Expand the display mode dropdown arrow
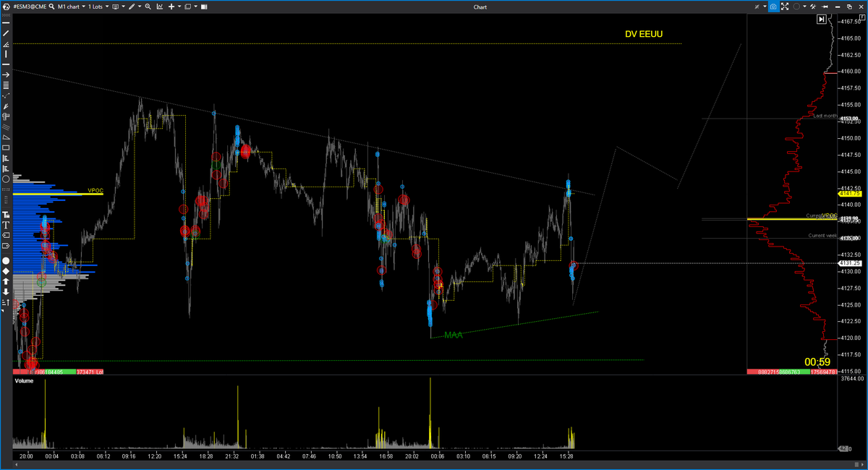Viewport: 868px width, 470px height. click(124, 7)
